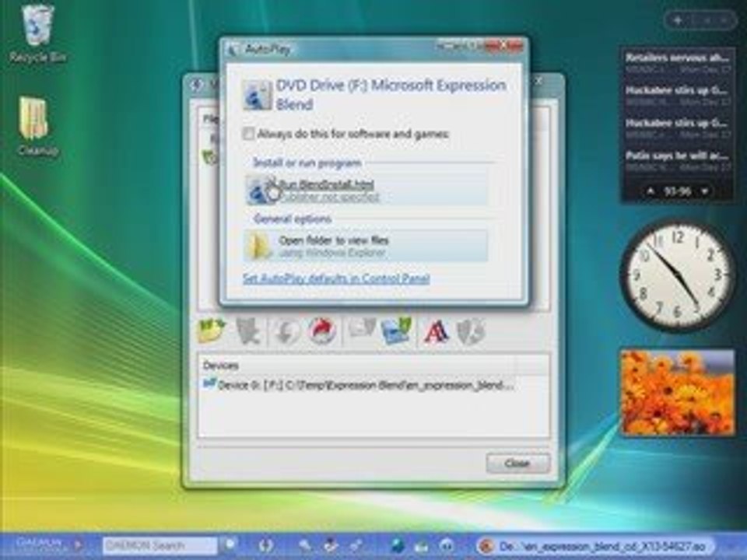Click the greyed-out Remove Item toolbar icon
Screen dimensions: 747x560
248,331
